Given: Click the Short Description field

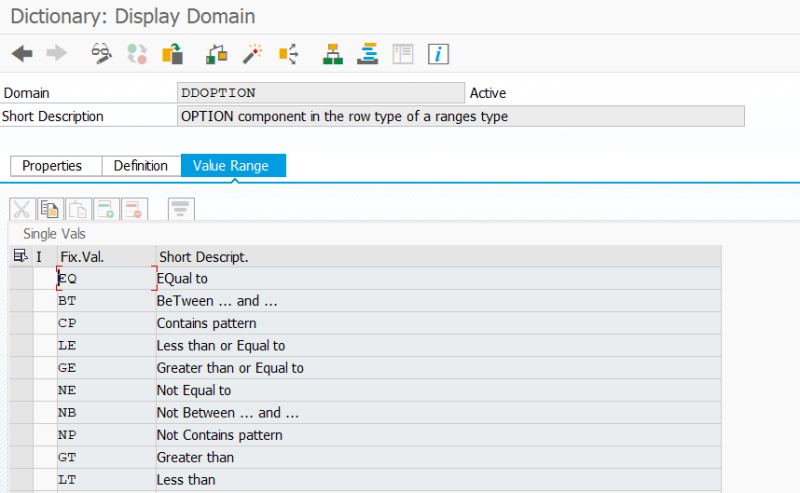Looking at the screenshot, I should 461,116.
